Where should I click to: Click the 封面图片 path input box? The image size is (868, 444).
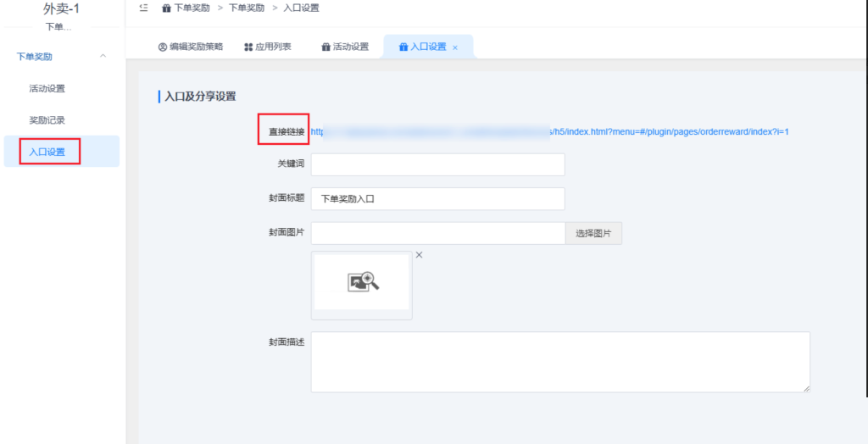[x=437, y=233]
